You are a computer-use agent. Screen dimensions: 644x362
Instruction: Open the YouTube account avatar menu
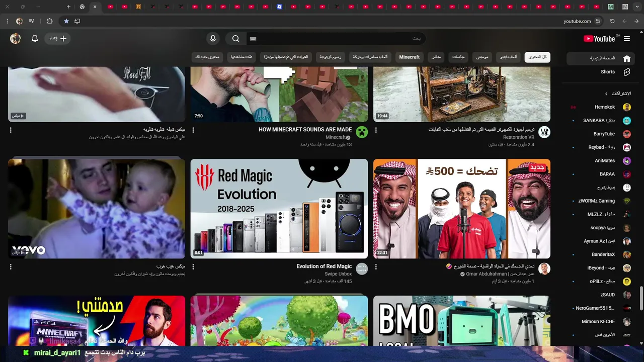click(x=15, y=39)
